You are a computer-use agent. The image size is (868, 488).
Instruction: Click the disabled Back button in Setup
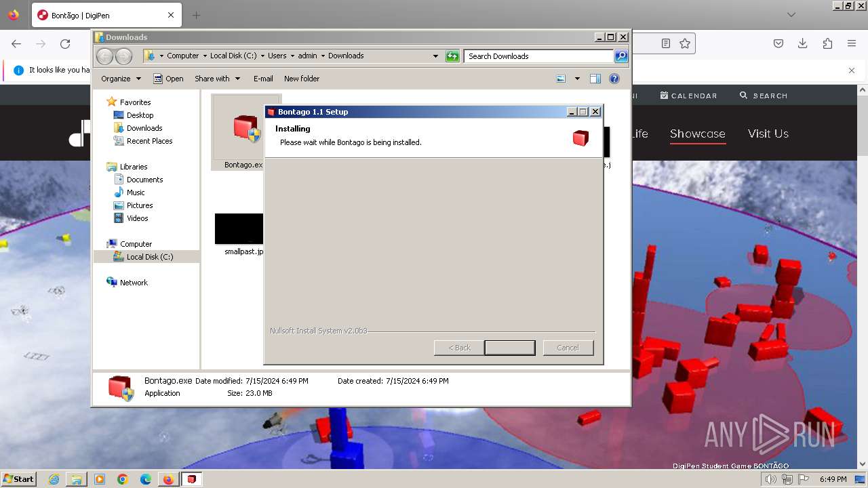(459, 348)
